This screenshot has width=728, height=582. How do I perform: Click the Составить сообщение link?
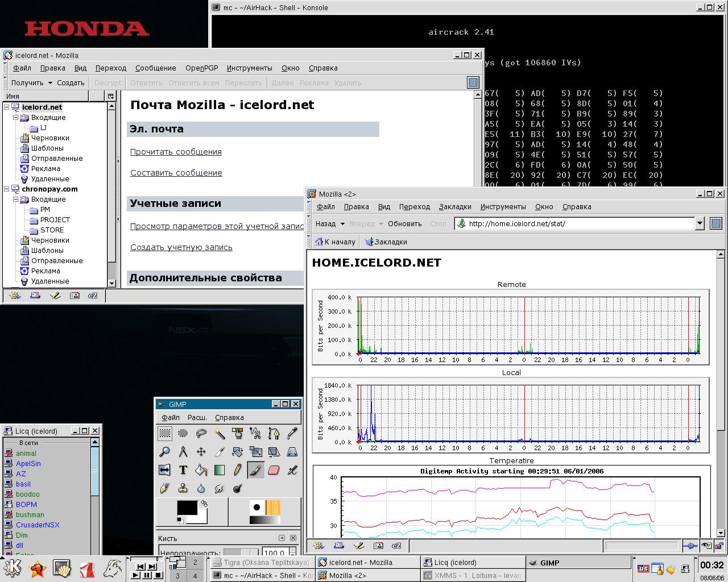[176, 173]
